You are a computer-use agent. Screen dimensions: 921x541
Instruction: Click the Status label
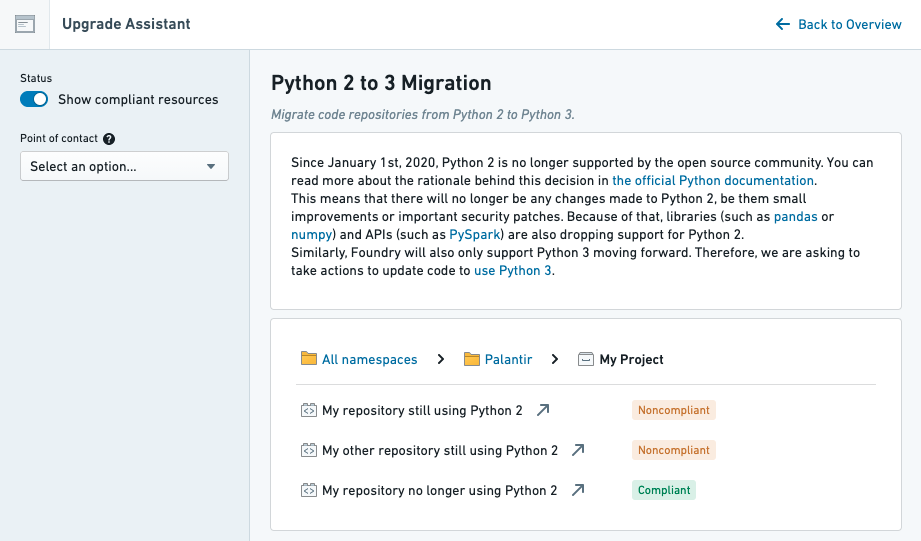(x=36, y=78)
